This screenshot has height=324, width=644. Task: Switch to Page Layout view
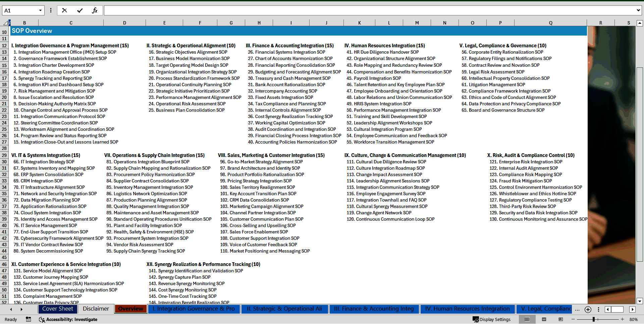544,319
